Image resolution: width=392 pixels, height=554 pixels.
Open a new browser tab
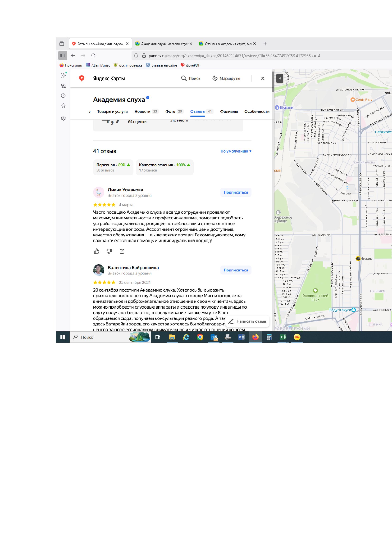[265, 44]
